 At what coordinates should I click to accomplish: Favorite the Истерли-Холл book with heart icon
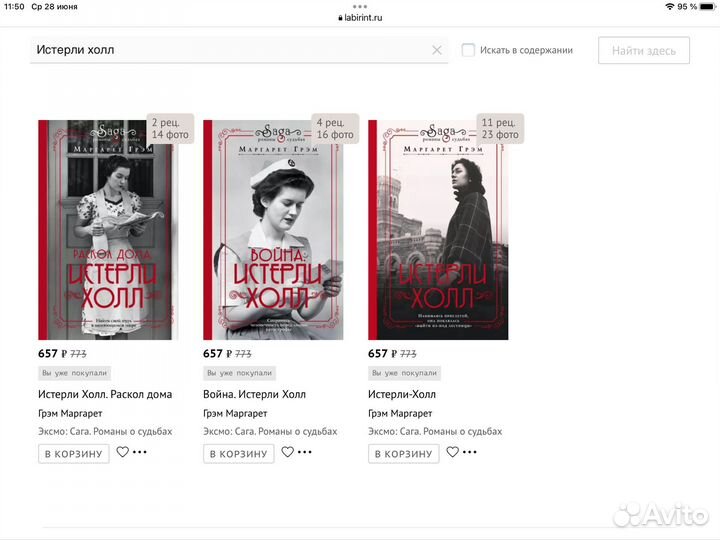click(452, 452)
